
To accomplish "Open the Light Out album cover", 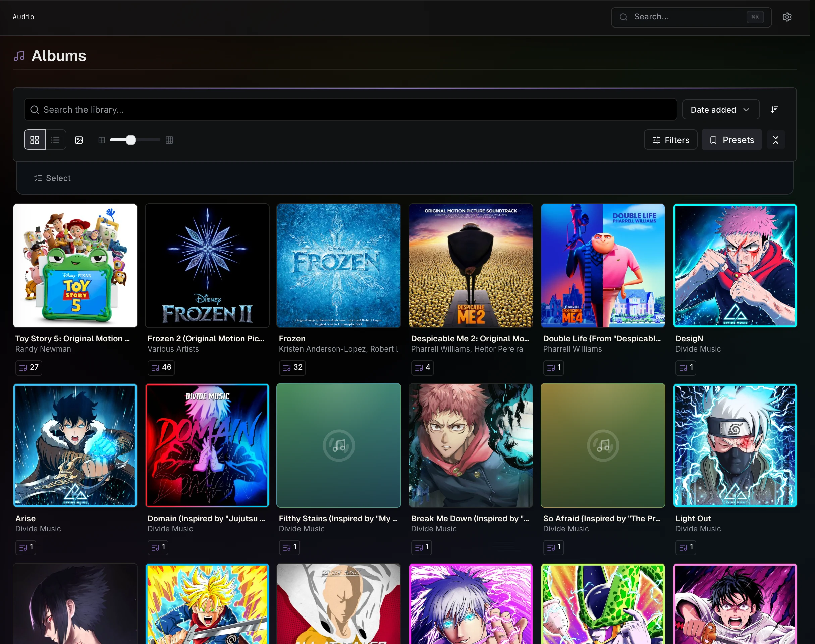I will coord(735,445).
